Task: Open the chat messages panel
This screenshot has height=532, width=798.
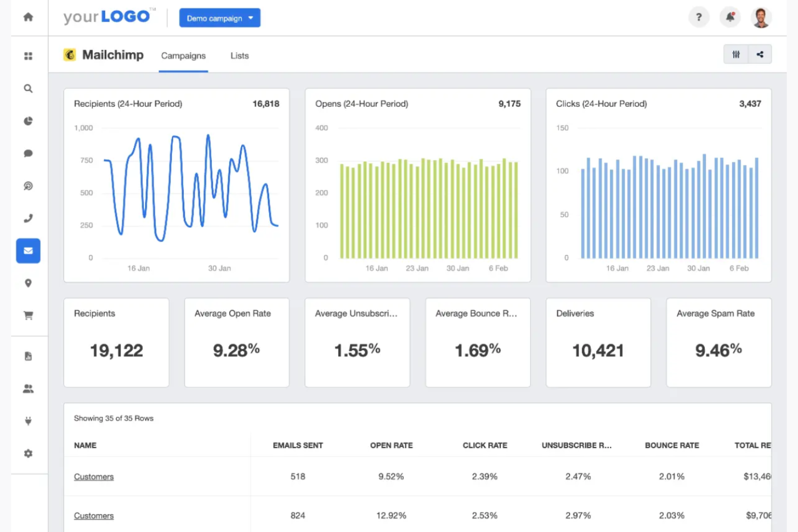Action: tap(28, 153)
